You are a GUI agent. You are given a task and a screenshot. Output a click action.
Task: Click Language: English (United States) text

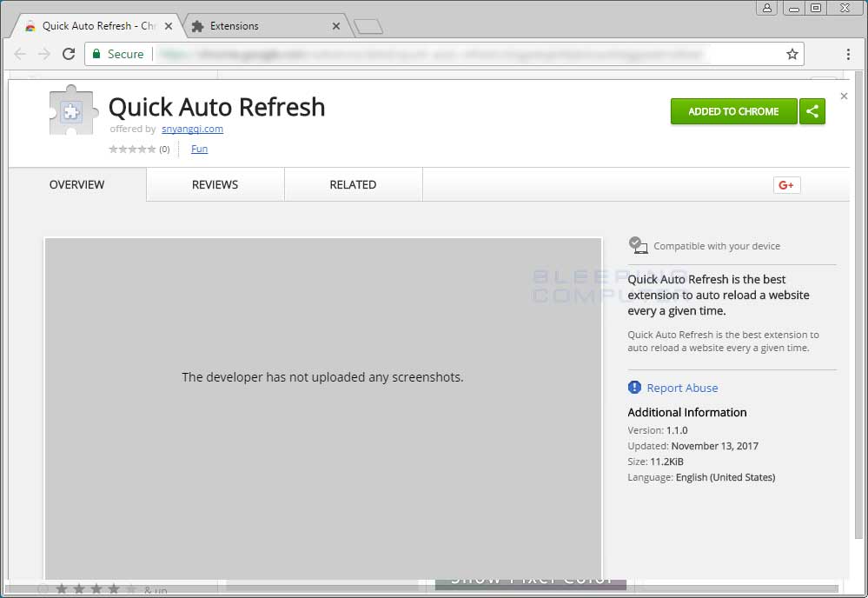click(x=701, y=477)
